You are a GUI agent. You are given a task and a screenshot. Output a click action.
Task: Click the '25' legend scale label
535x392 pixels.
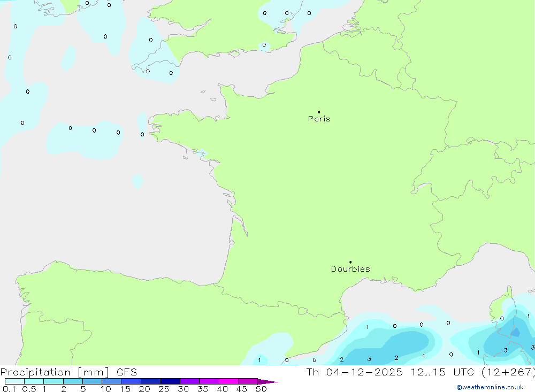164,389
